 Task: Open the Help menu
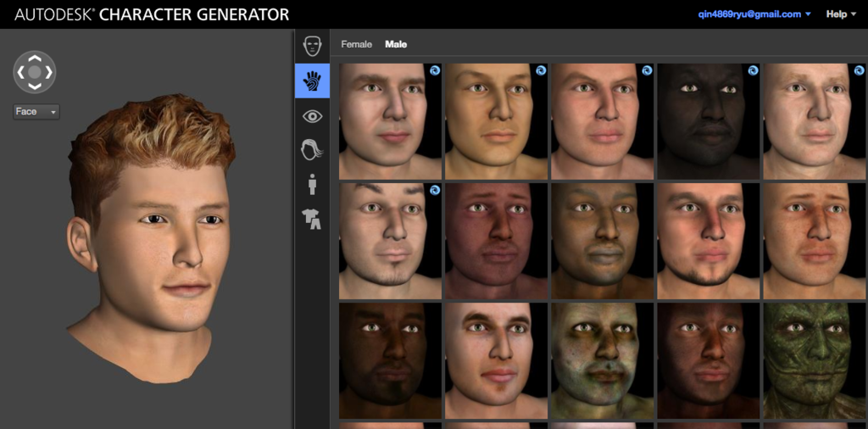(x=841, y=14)
